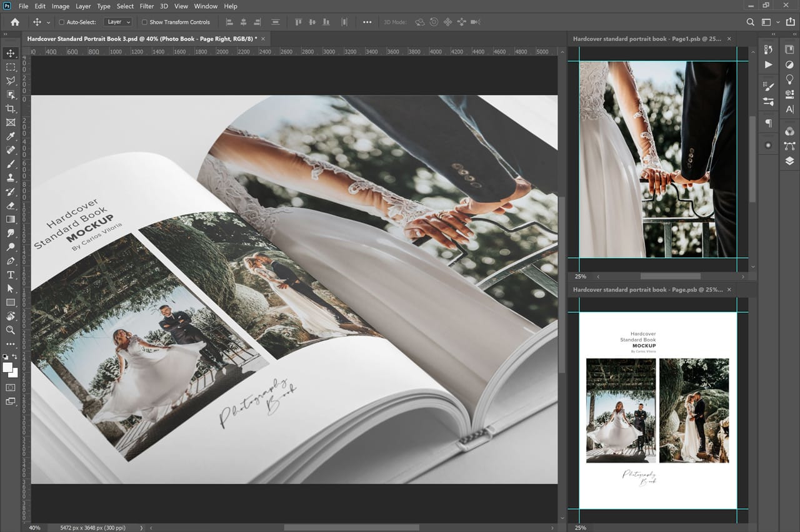Select the Eyedropper tool

point(11,136)
